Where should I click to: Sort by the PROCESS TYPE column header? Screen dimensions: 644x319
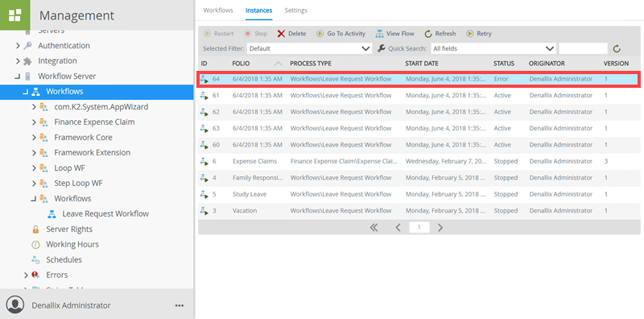point(311,64)
